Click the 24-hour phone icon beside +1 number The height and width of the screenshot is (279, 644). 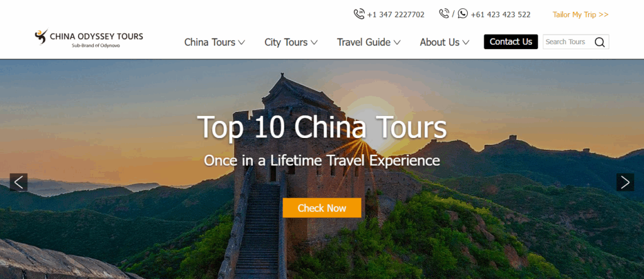pos(359,14)
